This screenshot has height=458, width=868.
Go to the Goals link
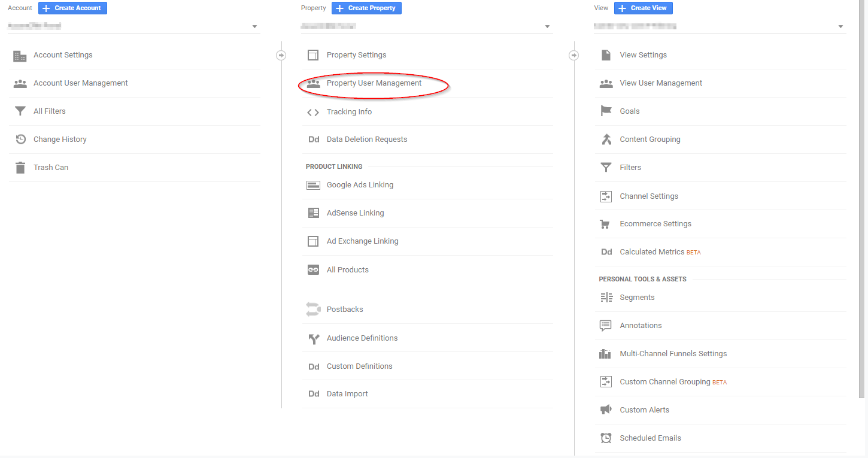pyautogui.click(x=630, y=111)
